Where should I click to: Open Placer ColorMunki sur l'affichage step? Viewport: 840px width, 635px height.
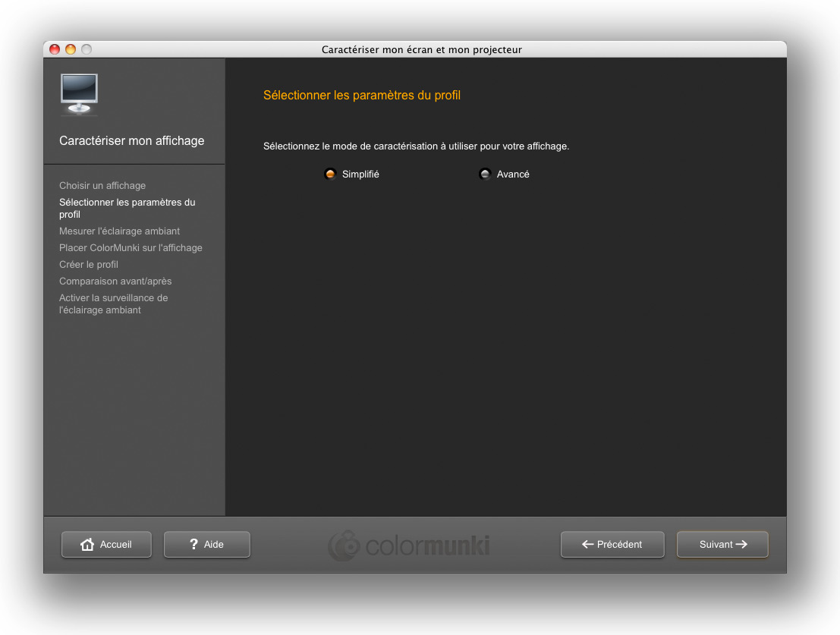point(131,247)
